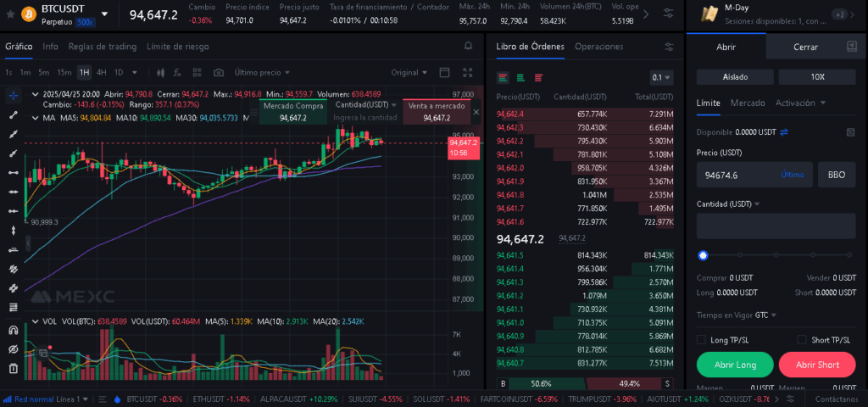Click the Abrir Long button
Screen dimensions: 868x407
(735, 365)
